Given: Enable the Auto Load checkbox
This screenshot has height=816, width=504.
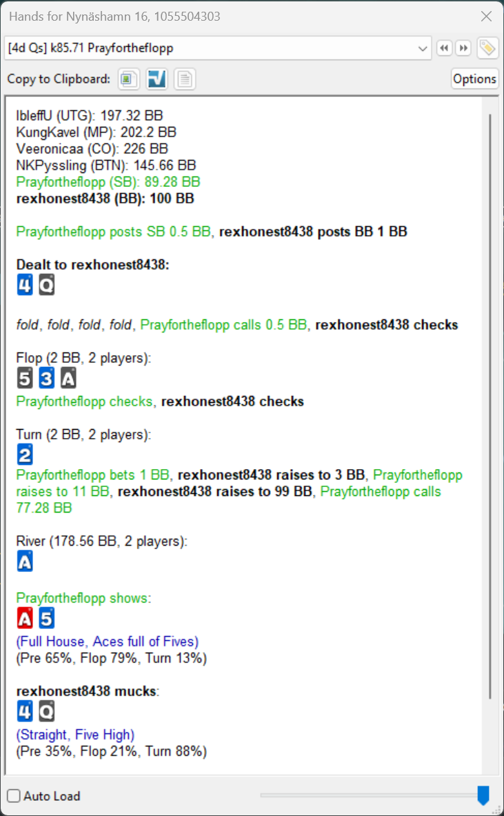Looking at the screenshot, I should (14, 796).
